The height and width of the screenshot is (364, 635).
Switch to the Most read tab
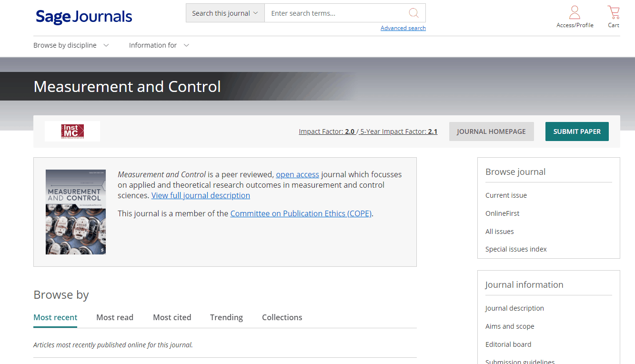pyautogui.click(x=115, y=317)
